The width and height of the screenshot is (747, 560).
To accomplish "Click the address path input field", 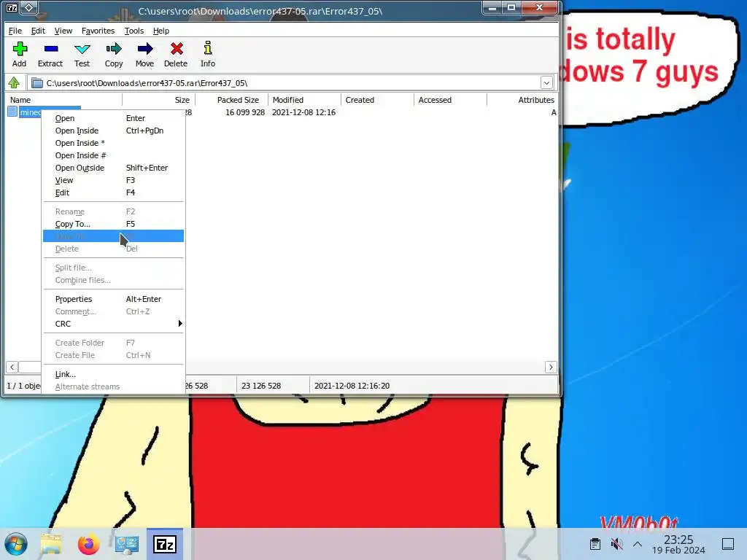I will (x=290, y=83).
